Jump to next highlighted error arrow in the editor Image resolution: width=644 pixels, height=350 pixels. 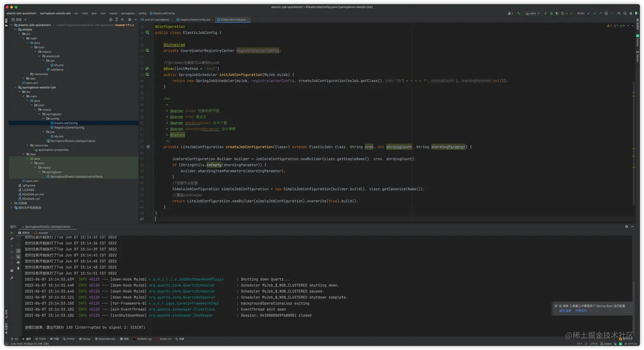point(632,26)
